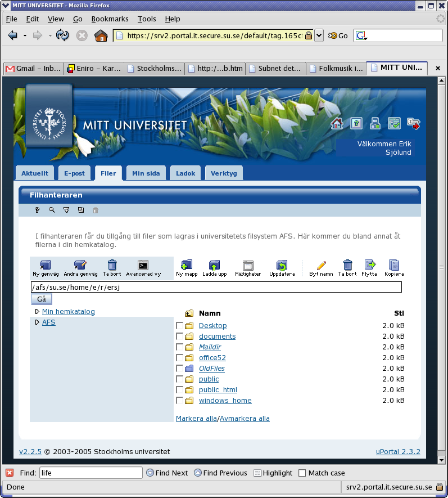Click the Ta bort trash icon beside Ändra genväg
Viewport: 448px width, 498px height.
pyautogui.click(x=112, y=265)
